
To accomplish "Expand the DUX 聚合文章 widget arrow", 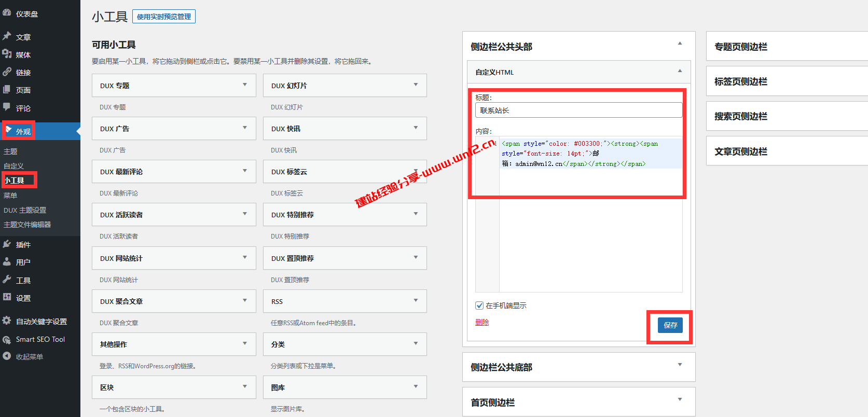I will (x=245, y=300).
